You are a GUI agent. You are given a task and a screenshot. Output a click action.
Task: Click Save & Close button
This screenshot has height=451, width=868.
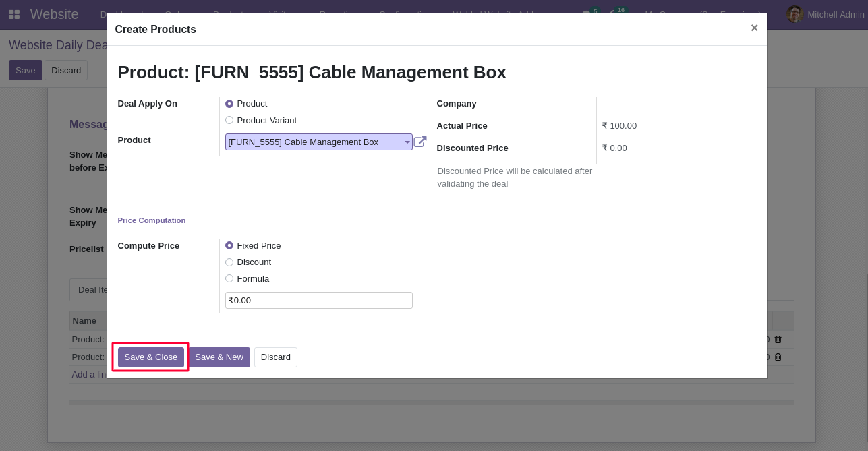[x=151, y=357]
